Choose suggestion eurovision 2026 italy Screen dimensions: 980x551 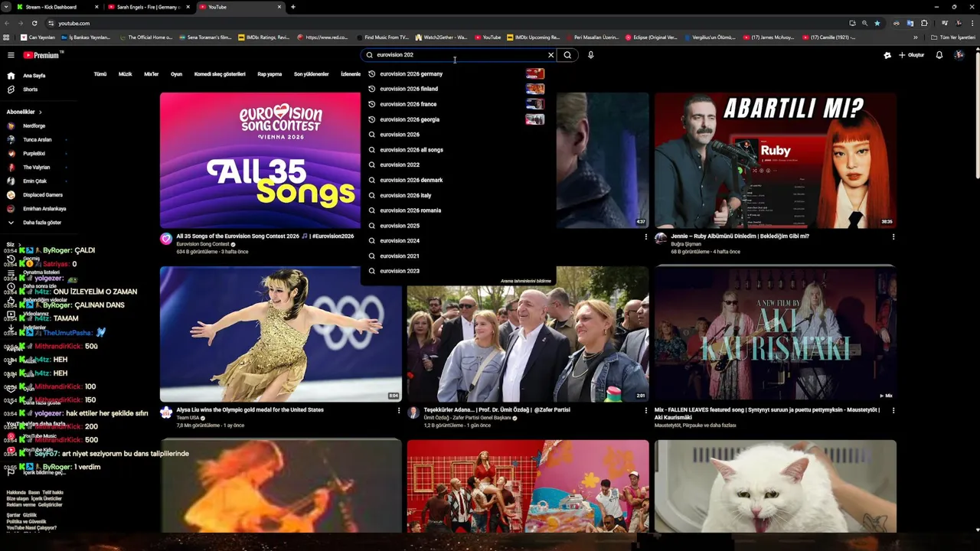pyautogui.click(x=458, y=195)
